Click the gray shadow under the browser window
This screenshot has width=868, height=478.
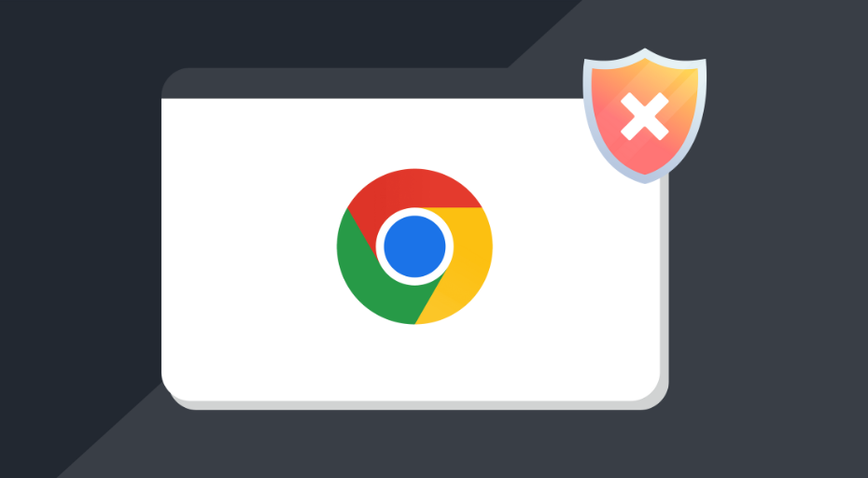click(414, 405)
